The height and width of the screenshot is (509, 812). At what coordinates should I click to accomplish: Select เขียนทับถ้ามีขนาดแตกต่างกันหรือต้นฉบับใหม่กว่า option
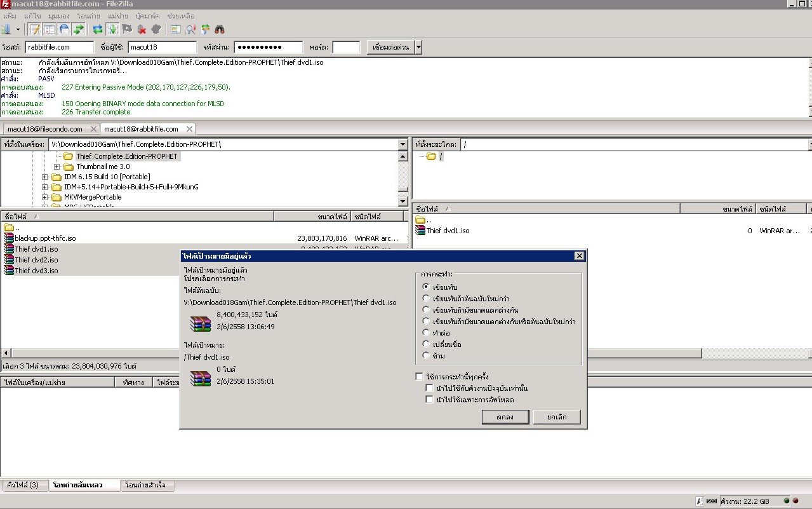point(426,321)
